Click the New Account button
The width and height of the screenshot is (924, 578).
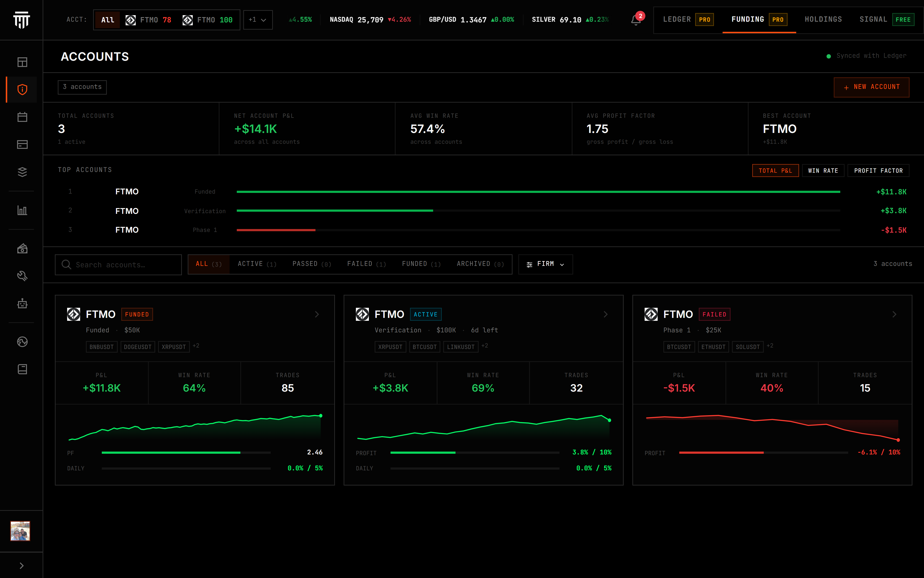point(871,87)
